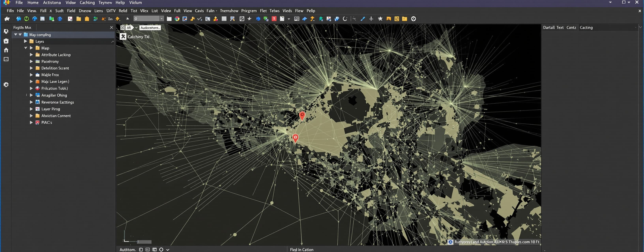Toggle the X box beside Catchiny Tkl
The width and height of the screenshot is (644, 252).
[123, 36]
